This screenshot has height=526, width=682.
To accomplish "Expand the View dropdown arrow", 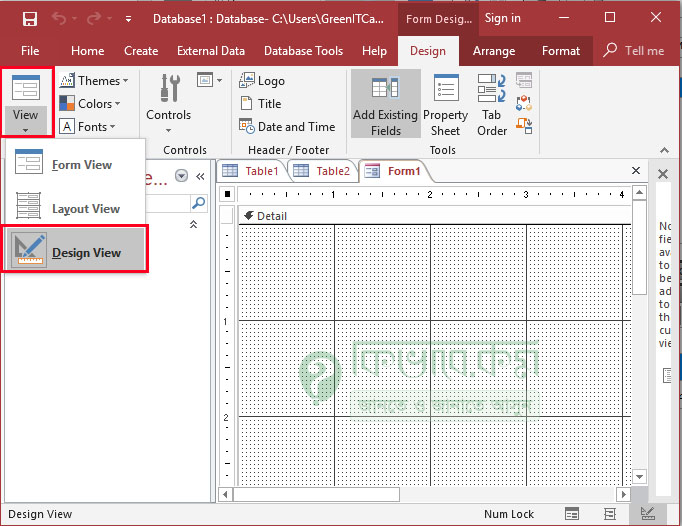I will tap(25, 130).
